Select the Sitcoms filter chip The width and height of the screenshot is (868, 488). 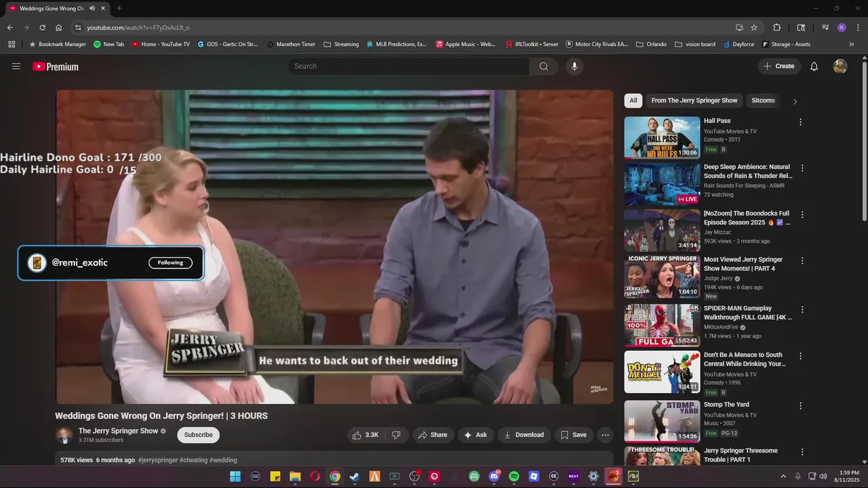pos(763,100)
